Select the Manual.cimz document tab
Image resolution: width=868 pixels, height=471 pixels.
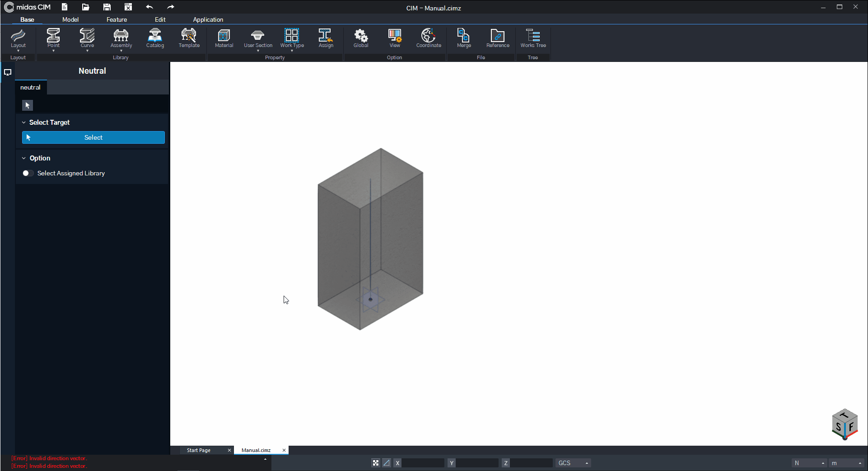(x=256, y=450)
